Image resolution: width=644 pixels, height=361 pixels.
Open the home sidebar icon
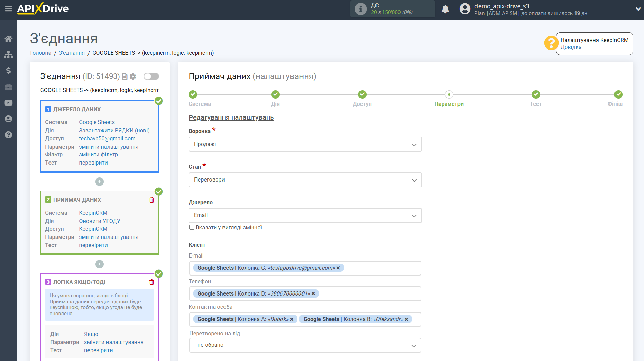8,39
